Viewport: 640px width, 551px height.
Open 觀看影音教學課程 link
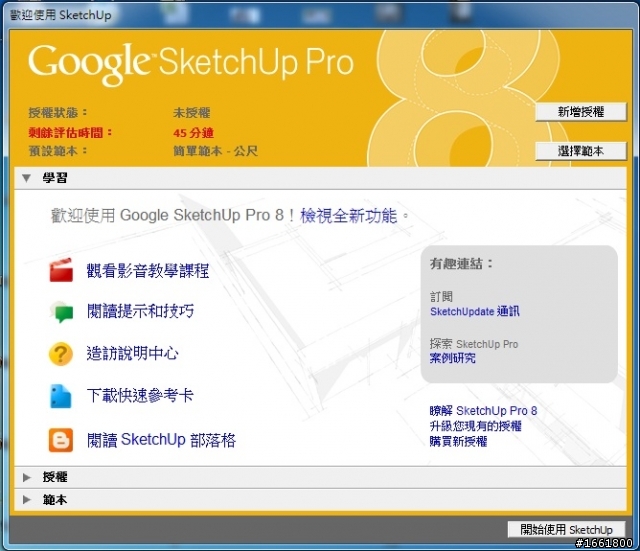(148, 271)
